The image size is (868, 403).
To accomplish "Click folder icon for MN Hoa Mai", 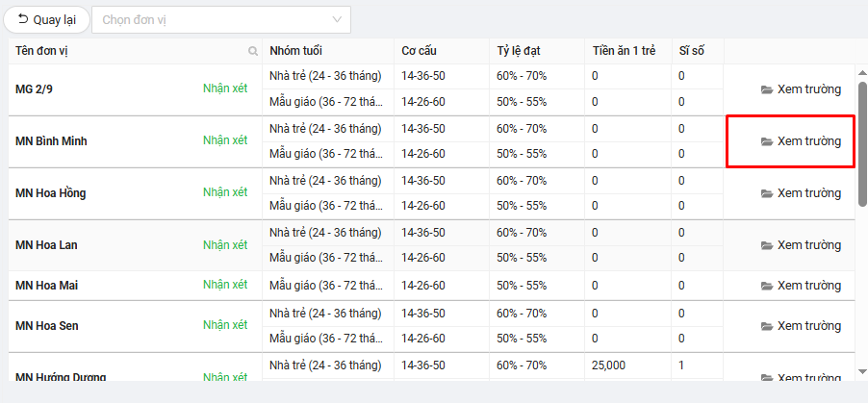I will click(x=767, y=286).
